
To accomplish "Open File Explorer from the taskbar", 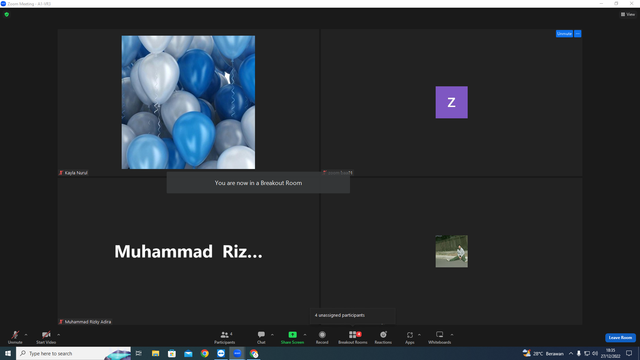I will tap(156, 353).
